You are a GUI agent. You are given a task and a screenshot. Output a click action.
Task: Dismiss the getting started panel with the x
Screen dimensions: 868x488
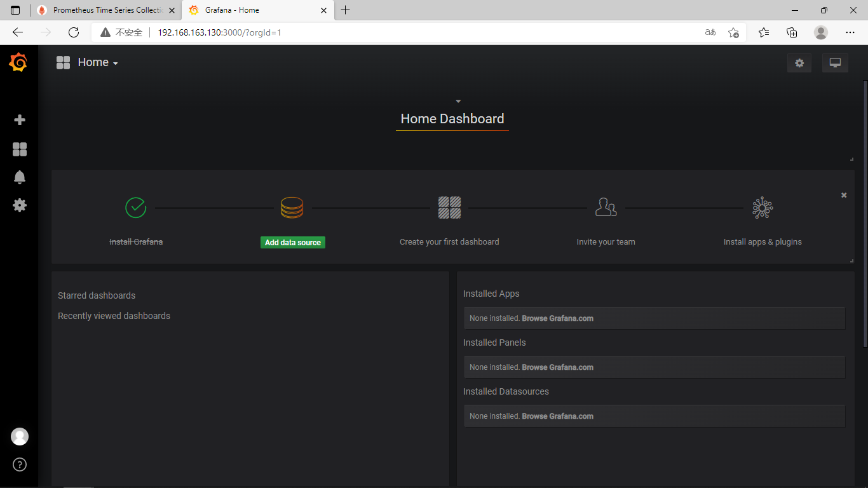844,195
